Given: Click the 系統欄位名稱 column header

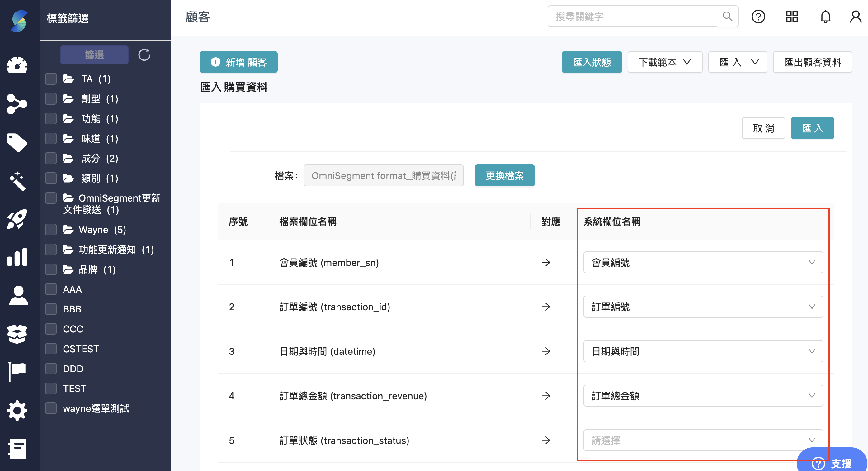Looking at the screenshot, I should point(612,221).
